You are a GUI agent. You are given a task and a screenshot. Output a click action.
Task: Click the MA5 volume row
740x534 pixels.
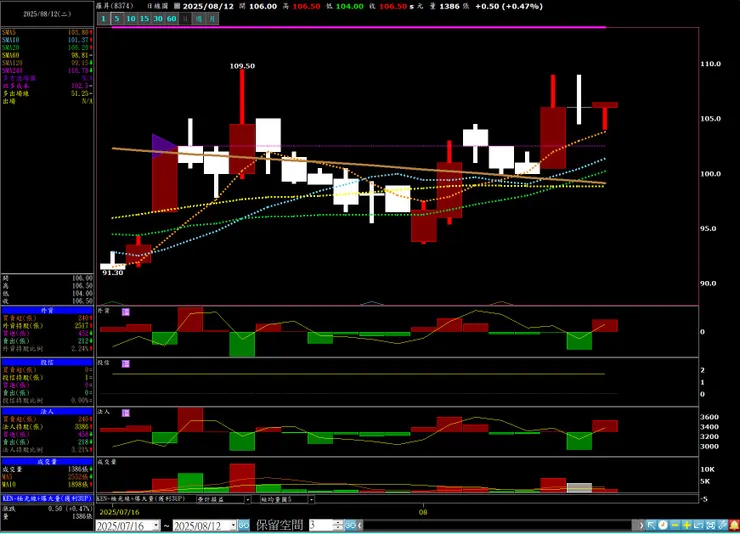[x=47, y=477]
